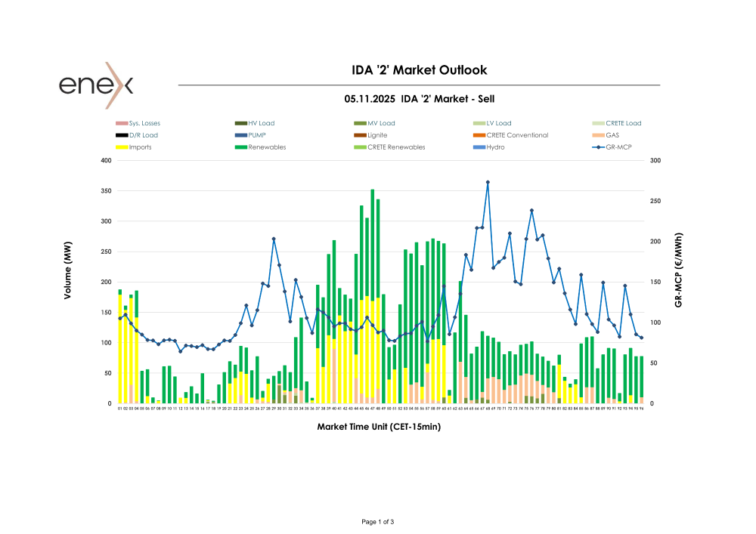Click the GR-MCP line legend marker

pos(599,147)
